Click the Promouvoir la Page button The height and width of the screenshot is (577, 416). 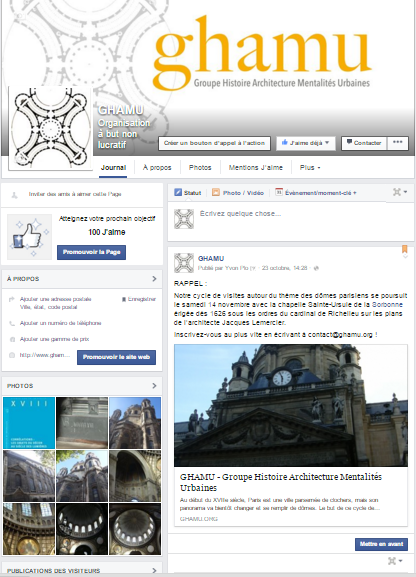pos(91,252)
